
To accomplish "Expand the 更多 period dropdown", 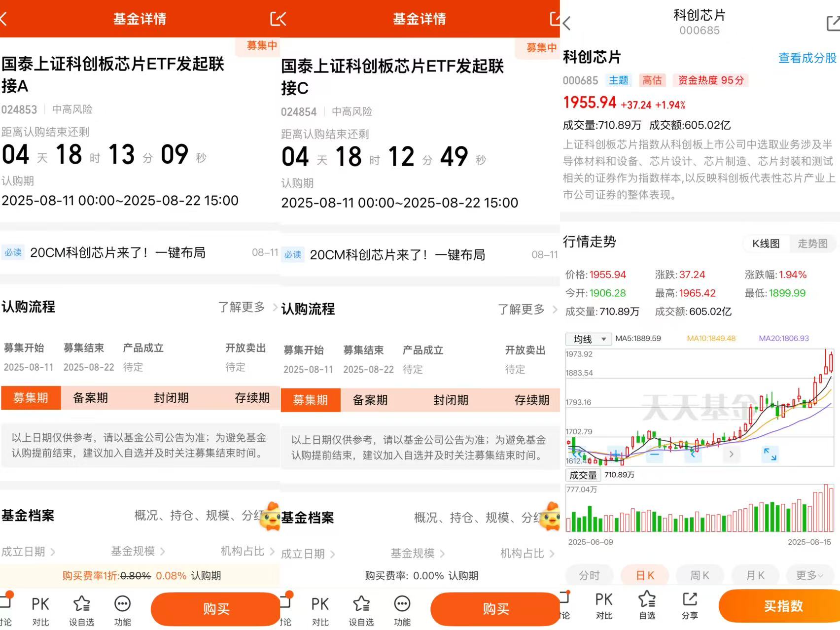I will tap(809, 575).
